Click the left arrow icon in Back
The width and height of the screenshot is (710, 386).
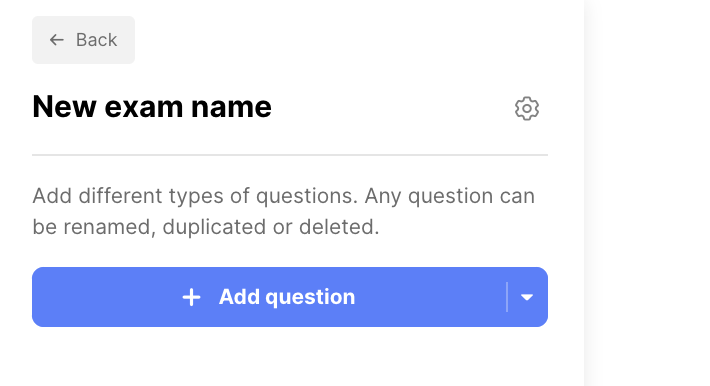57,40
